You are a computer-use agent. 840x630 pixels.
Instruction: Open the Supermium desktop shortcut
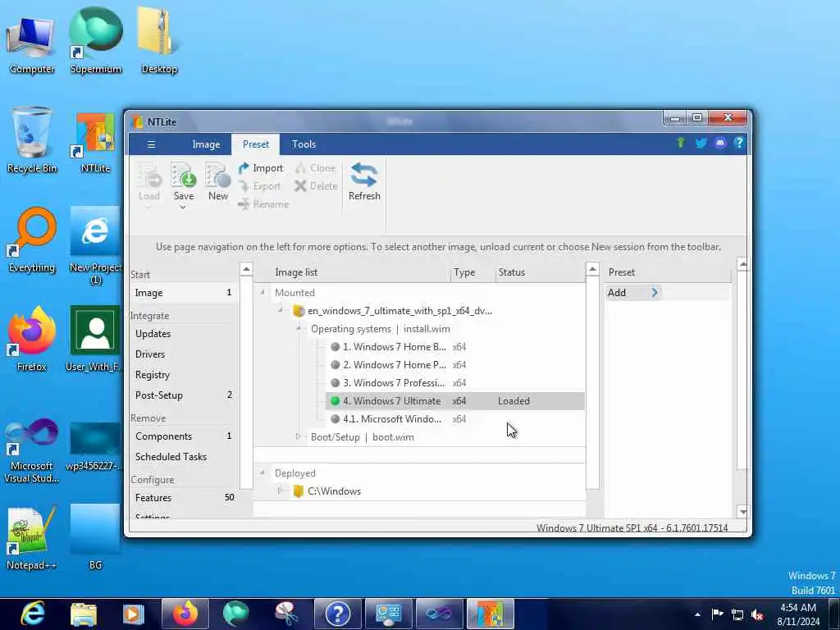point(96,41)
